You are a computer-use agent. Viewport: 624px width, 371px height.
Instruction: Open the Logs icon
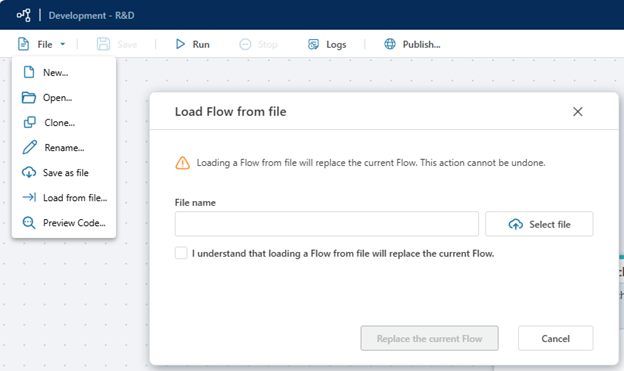click(x=313, y=44)
